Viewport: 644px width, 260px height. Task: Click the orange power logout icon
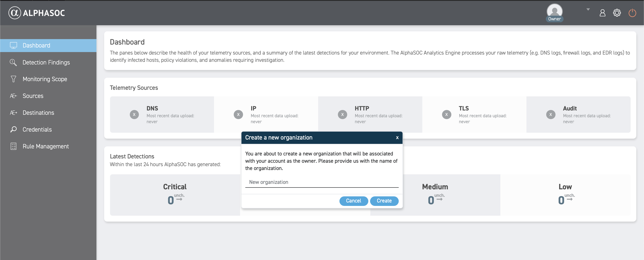(632, 13)
